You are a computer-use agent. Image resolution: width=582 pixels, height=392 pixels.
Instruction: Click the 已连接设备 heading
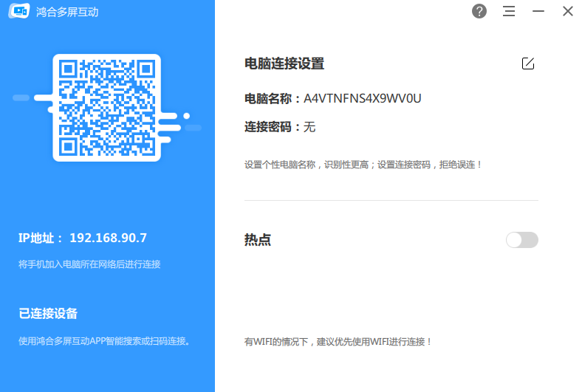[48, 314]
